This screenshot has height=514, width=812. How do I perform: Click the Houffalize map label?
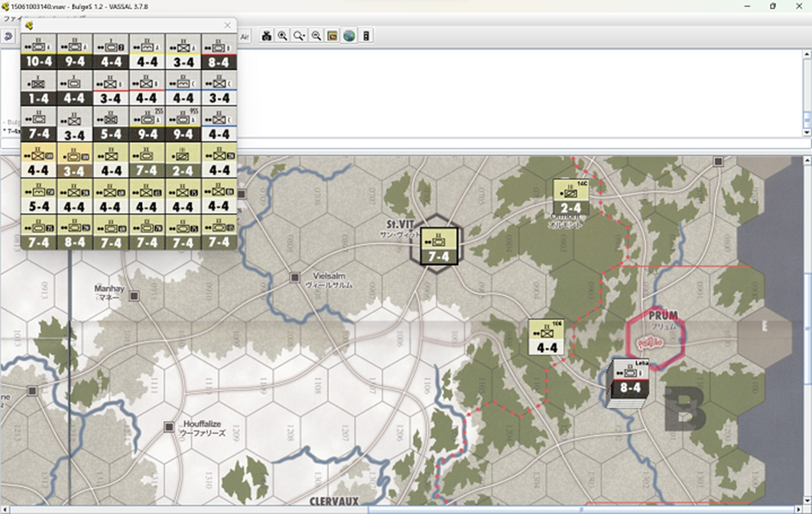[203, 424]
